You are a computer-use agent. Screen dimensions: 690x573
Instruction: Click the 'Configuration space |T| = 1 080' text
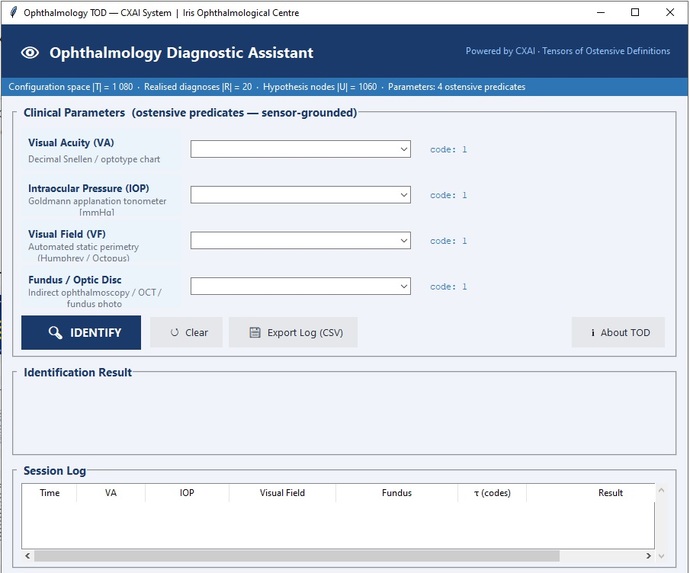pyautogui.click(x=70, y=87)
